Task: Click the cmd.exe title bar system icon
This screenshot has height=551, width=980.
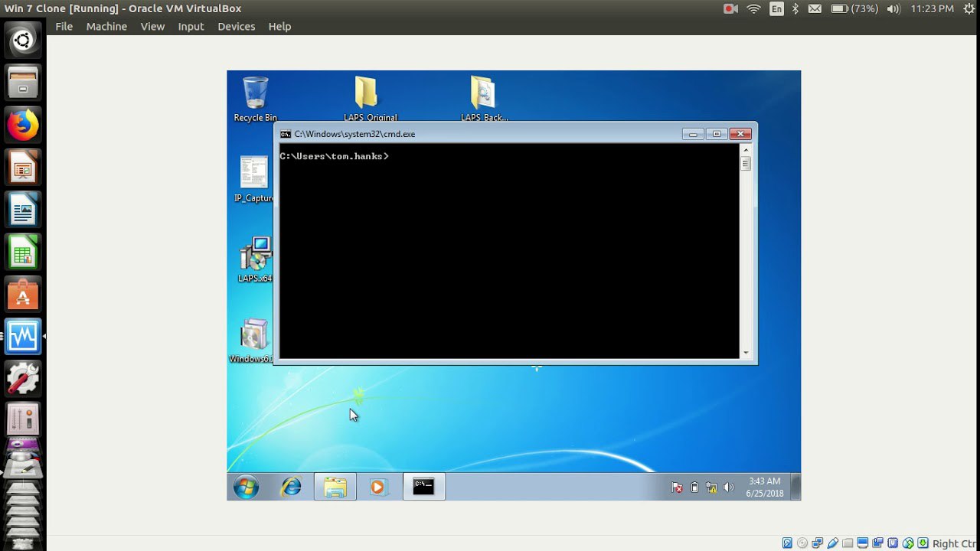Action: coord(286,134)
